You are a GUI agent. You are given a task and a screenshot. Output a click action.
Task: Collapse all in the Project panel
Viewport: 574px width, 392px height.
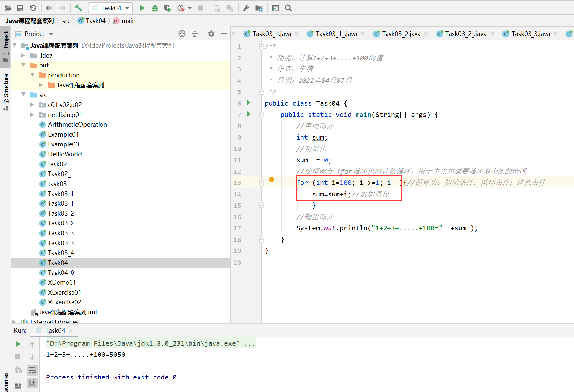(195, 34)
